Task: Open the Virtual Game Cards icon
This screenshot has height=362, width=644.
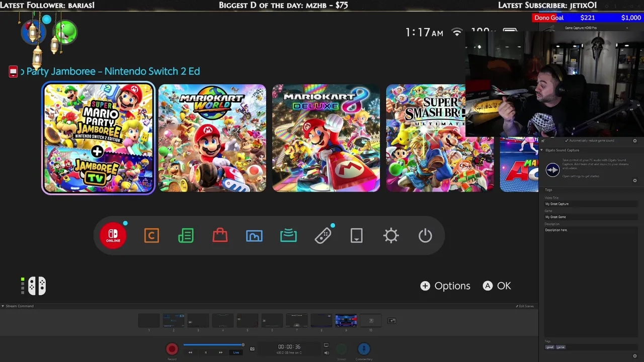Action: pos(357,236)
